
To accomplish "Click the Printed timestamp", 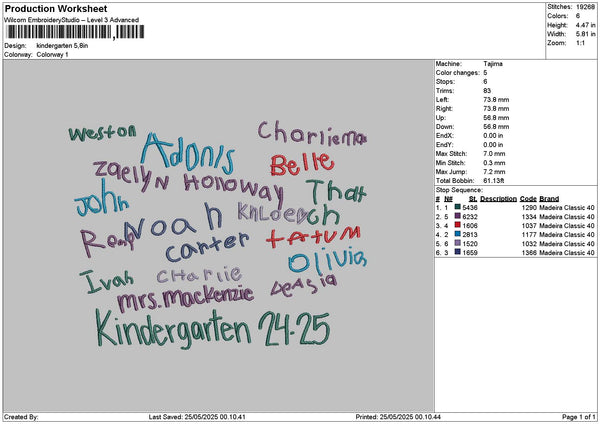I will tap(398, 417).
